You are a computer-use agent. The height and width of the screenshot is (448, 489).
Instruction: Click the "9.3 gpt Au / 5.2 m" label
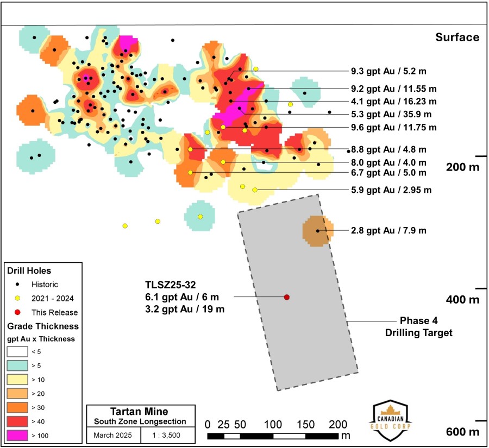point(388,71)
